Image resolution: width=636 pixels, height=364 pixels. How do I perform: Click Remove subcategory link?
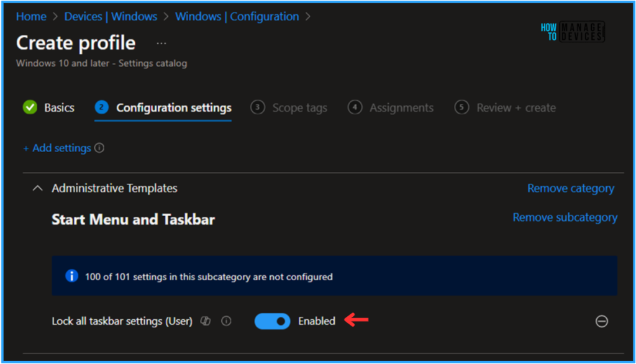(565, 217)
